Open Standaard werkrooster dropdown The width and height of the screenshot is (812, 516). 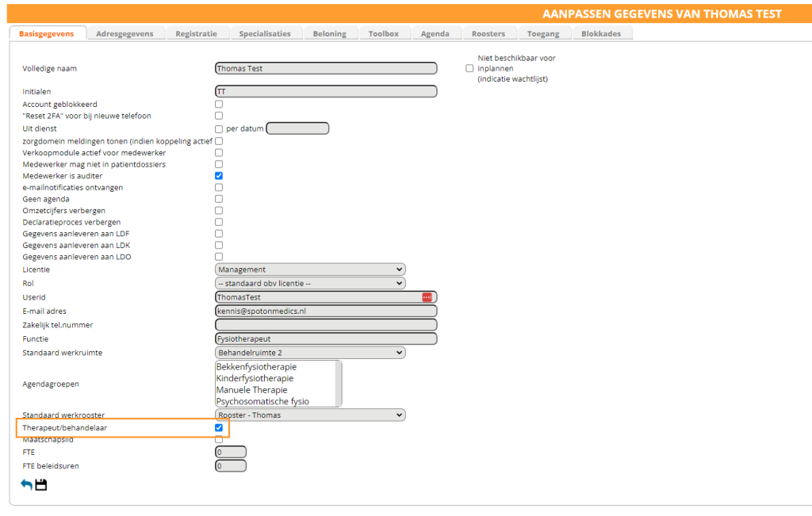click(x=310, y=415)
